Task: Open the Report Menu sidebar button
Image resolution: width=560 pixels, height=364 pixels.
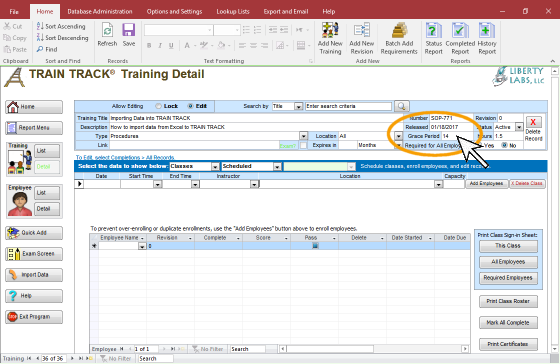Action: [34, 128]
